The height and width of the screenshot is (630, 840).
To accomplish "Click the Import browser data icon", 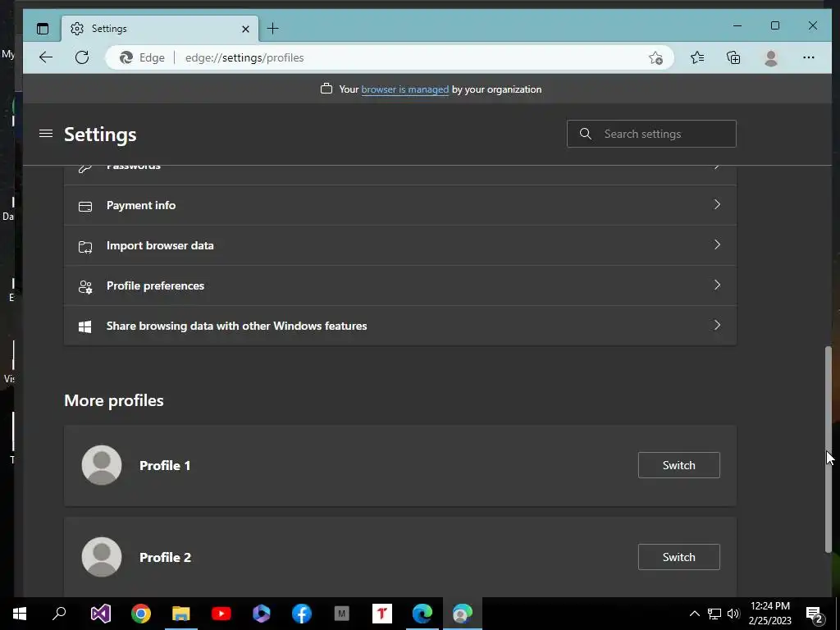I will click(85, 246).
